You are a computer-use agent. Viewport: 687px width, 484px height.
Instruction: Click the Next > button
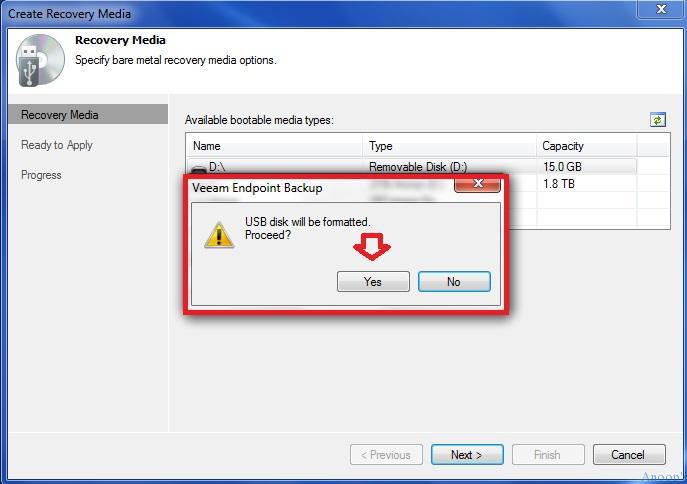click(467, 455)
